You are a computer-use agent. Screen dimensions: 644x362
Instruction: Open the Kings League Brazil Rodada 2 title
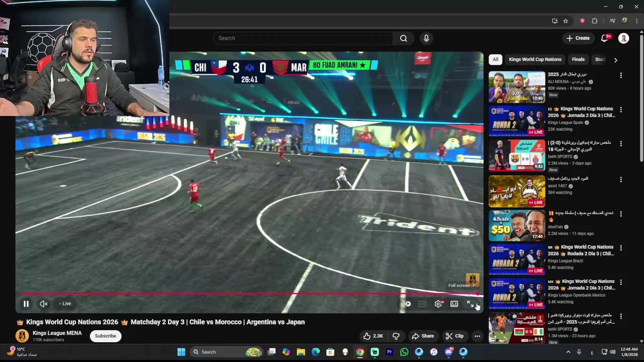point(581,250)
